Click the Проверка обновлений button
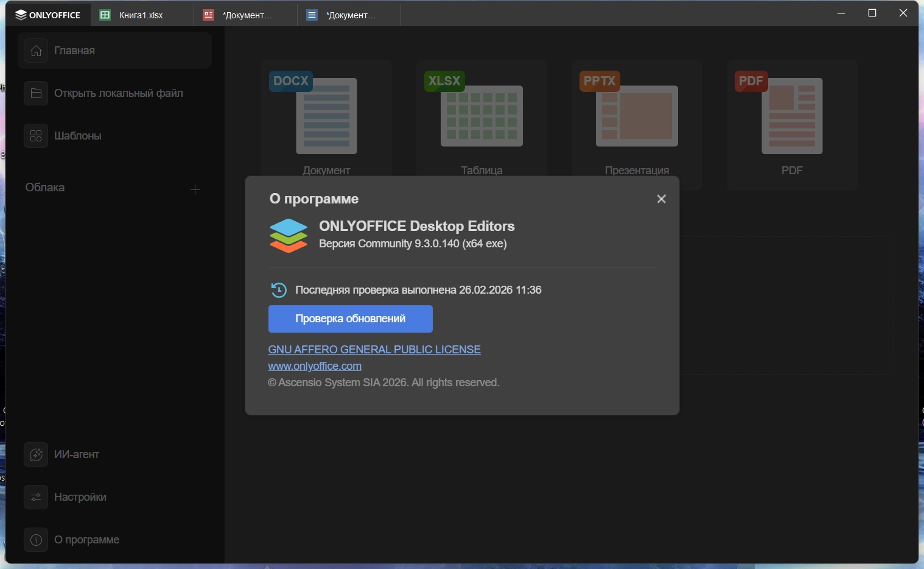Viewport: 924px width, 569px height. (351, 319)
